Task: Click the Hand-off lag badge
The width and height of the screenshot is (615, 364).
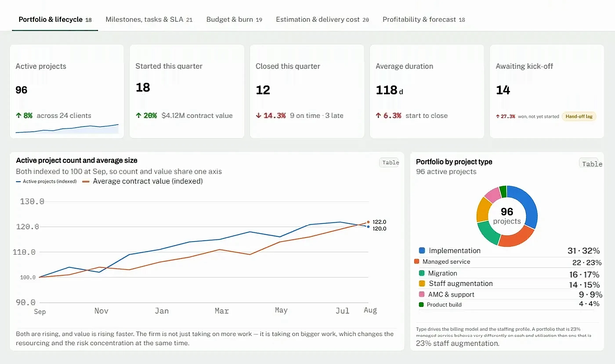Action: 579,117
